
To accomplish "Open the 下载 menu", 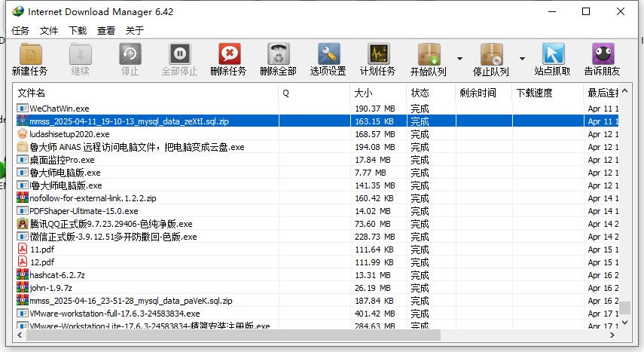I will [78, 30].
